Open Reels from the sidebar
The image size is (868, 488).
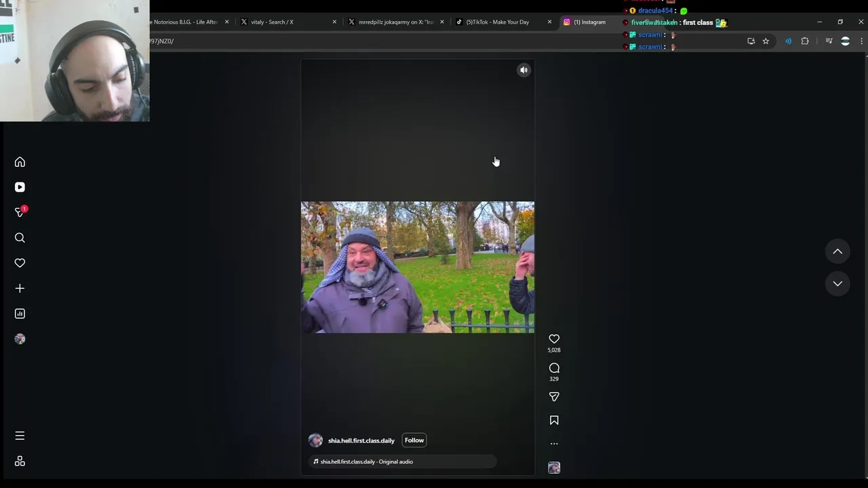pyautogui.click(x=20, y=187)
